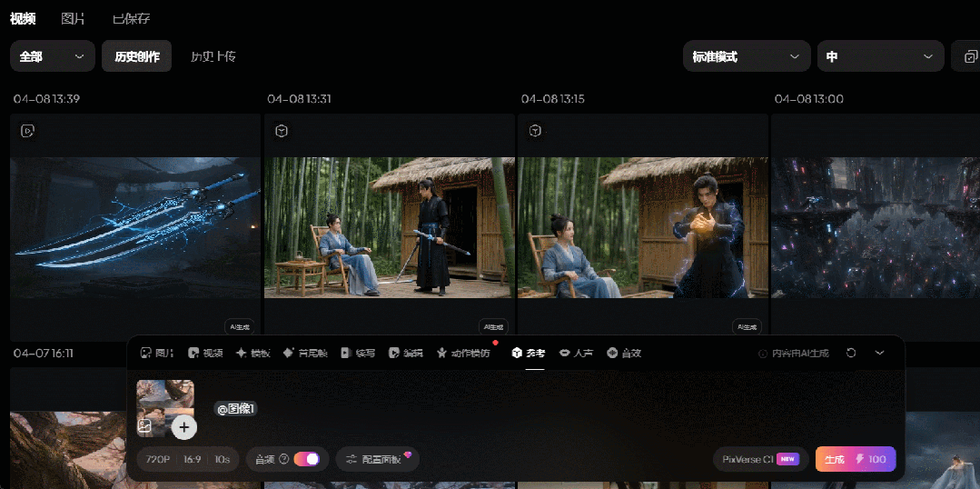The image size is (980, 489).
Task: Click the cube reference icon on the 04-08 13:15 card
Action: [535, 131]
